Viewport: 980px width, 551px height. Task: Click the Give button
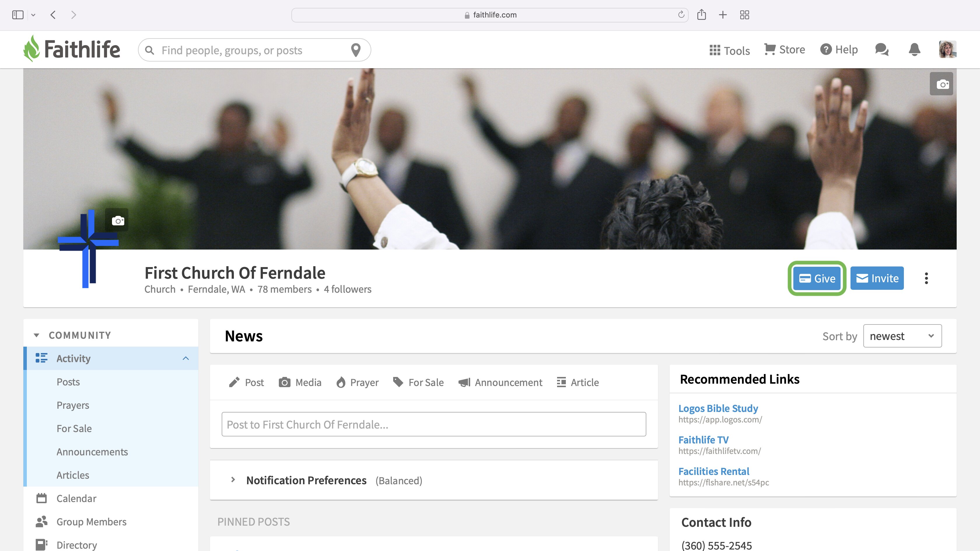click(x=816, y=278)
